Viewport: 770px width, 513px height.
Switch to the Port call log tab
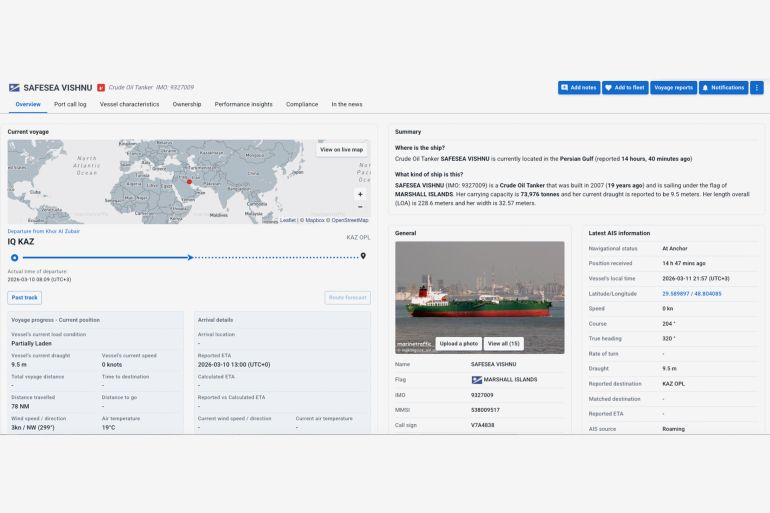coord(70,104)
